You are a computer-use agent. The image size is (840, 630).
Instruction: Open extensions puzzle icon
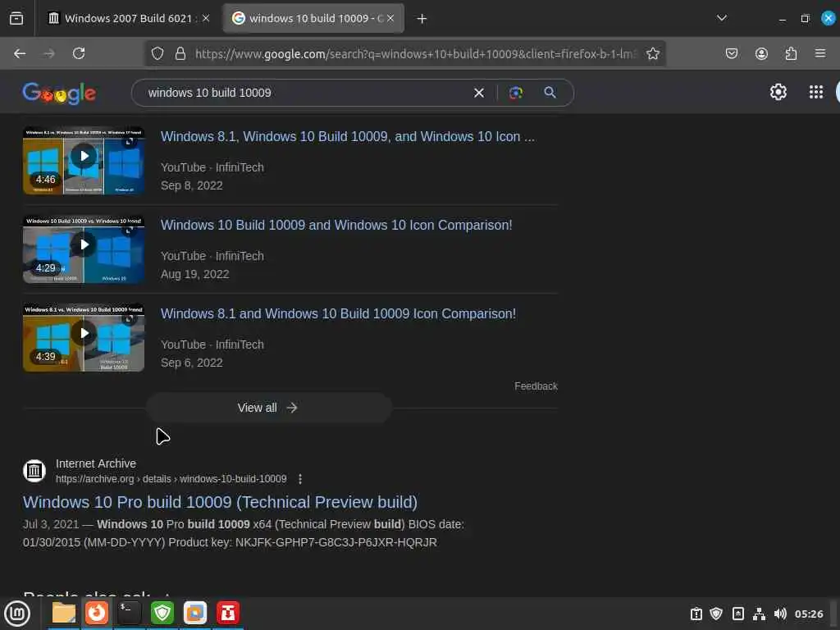pyautogui.click(x=791, y=53)
